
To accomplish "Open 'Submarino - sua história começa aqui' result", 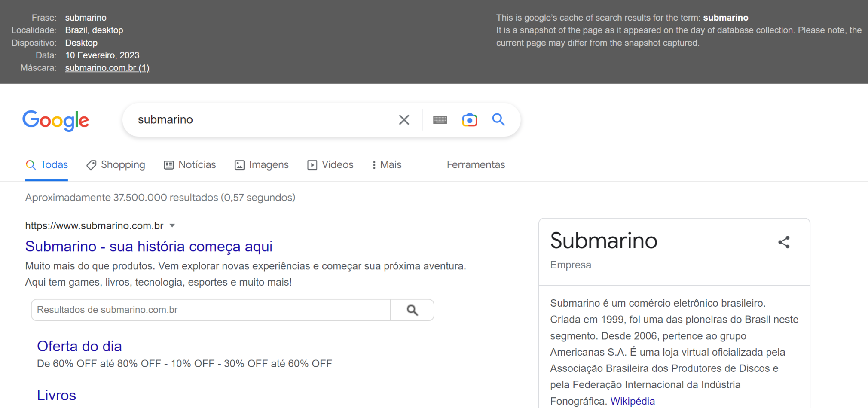I will pyautogui.click(x=149, y=247).
